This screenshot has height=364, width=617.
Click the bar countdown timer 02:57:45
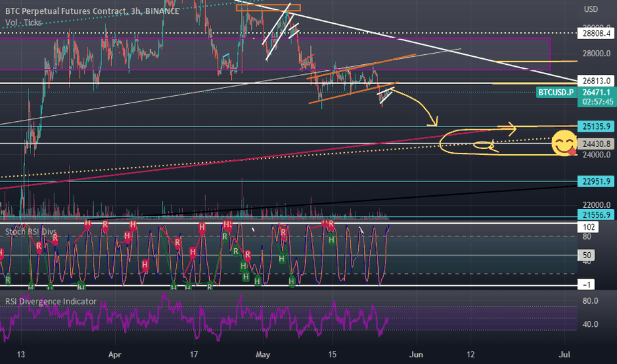tap(598, 102)
